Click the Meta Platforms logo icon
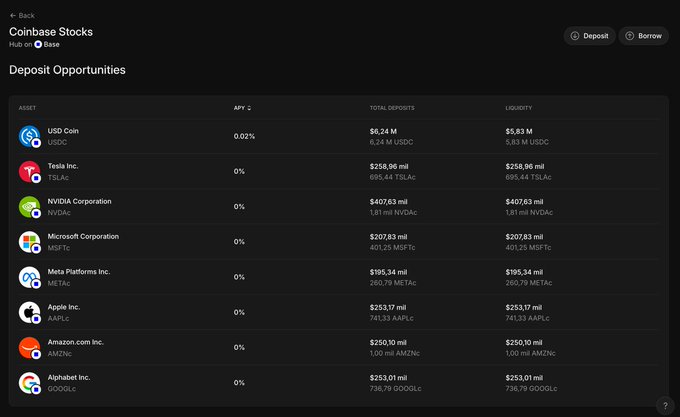Screen dimensions: 680x417 point(29,277)
